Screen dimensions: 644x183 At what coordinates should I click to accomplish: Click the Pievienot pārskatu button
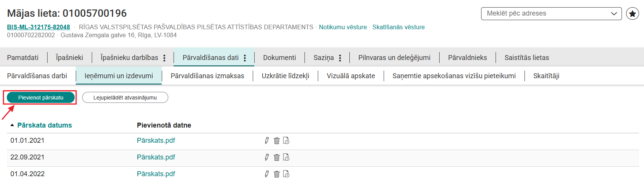click(41, 98)
